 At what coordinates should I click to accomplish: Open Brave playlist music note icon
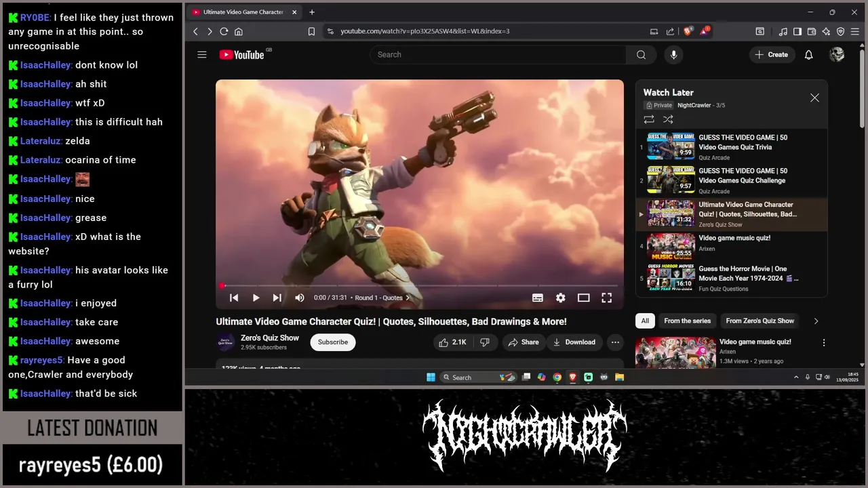point(783,31)
